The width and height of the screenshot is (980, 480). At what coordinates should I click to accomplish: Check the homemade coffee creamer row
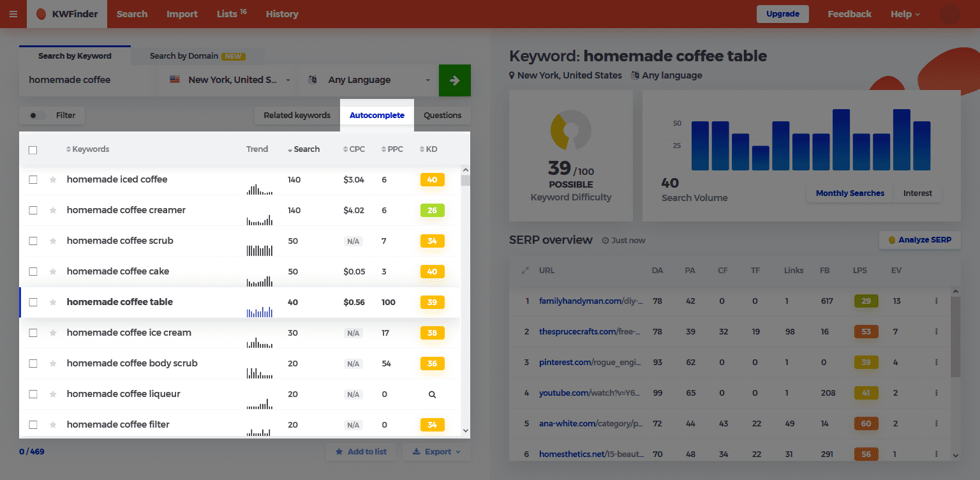point(33,211)
